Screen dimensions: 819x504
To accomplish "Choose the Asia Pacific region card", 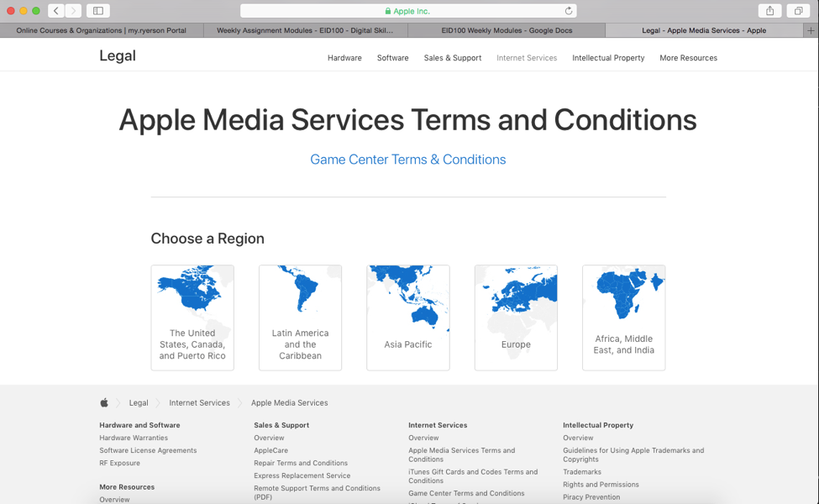I will click(x=408, y=318).
